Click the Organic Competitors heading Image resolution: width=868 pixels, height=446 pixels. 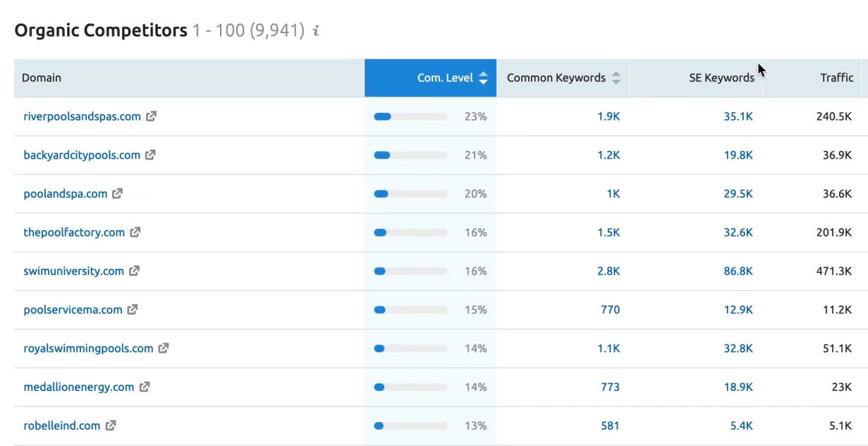click(101, 31)
